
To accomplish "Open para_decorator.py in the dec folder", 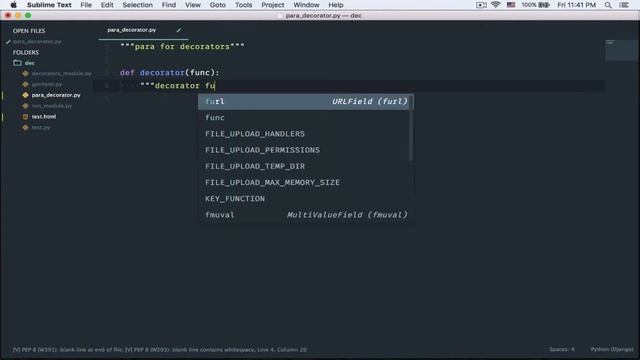I will [x=56, y=95].
